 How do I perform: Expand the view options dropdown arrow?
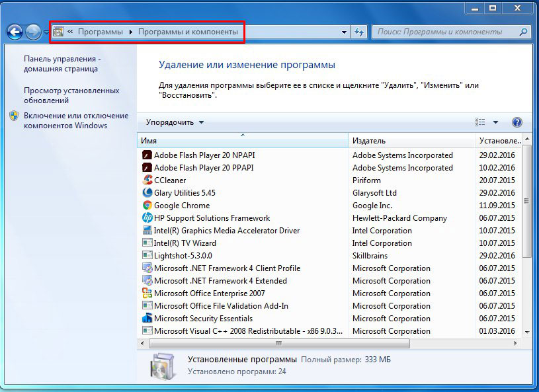click(x=495, y=122)
